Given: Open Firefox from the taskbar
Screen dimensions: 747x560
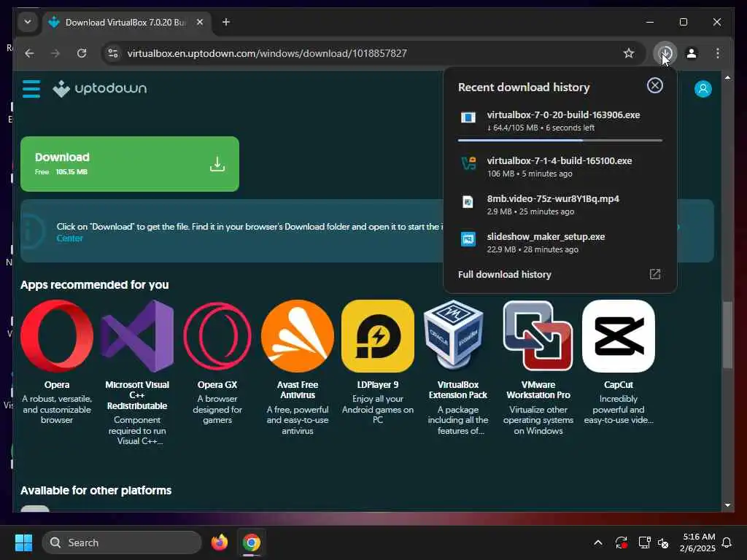Looking at the screenshot, I should [219, 542].
